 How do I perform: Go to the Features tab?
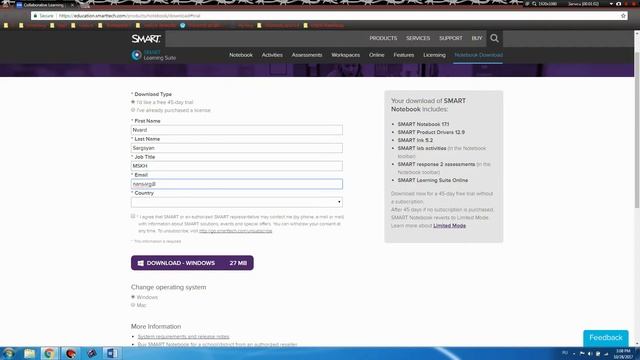coord(404,55)
